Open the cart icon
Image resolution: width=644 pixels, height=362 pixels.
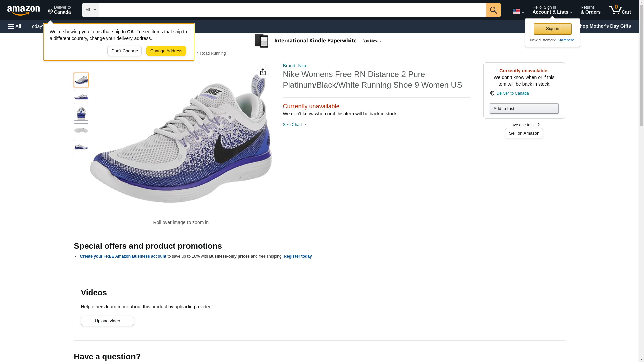[620, 10]
